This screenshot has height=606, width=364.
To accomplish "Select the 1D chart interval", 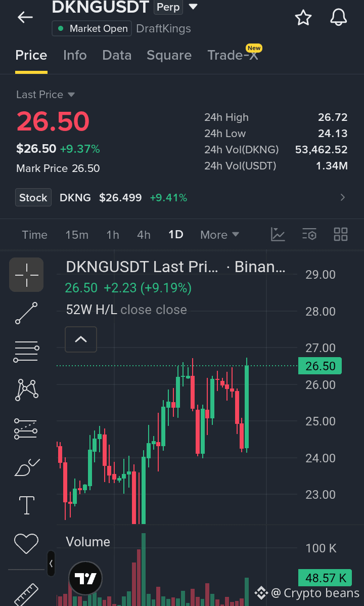I will tap(176, 235).
